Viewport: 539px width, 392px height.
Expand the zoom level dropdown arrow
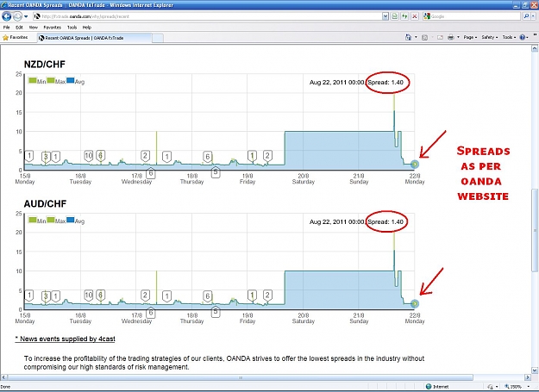click(x=529, y=387)
